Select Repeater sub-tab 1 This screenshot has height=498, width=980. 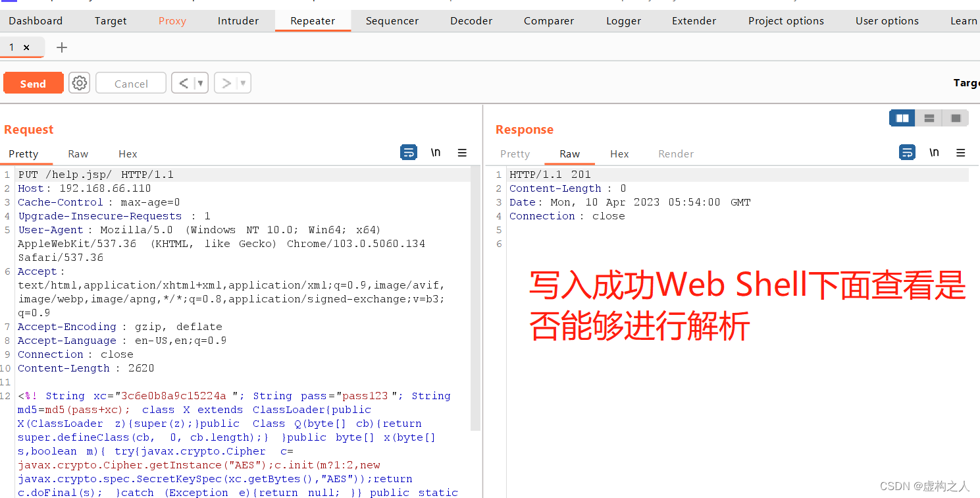[12, 47]
